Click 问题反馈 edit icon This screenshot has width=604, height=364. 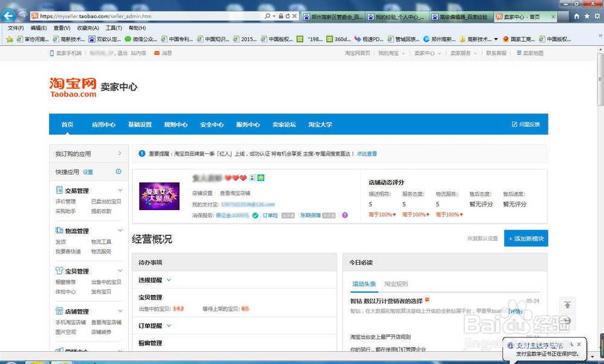[514, 124]
